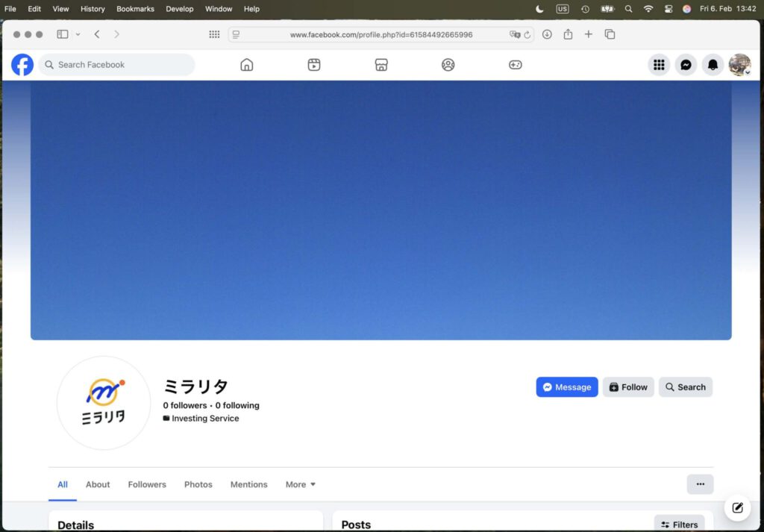Viewport: 764px width, 532px height.
Task: Open Messenger chats icon
Action: (686, 65)
